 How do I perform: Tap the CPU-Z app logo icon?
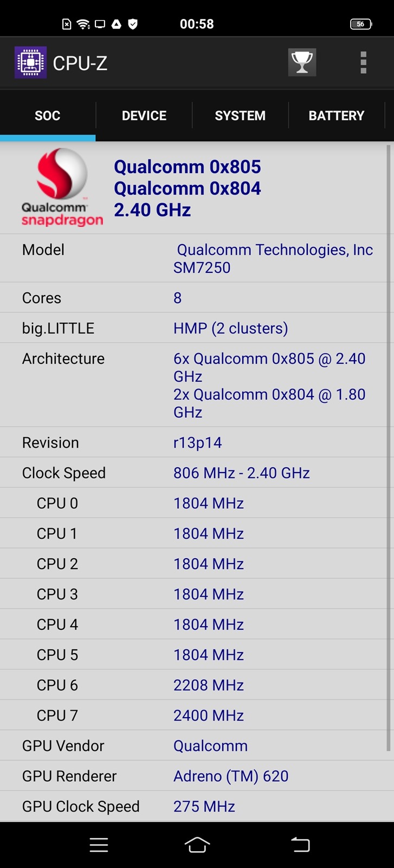30,63
